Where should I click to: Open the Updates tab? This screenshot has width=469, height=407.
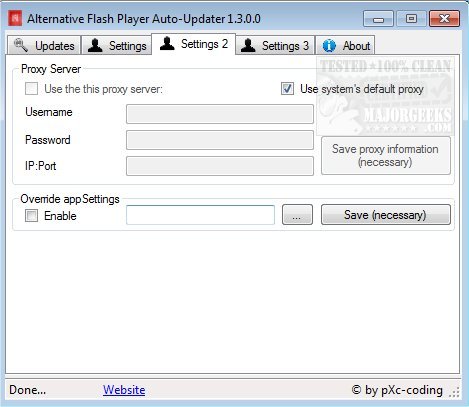point(44,45)
